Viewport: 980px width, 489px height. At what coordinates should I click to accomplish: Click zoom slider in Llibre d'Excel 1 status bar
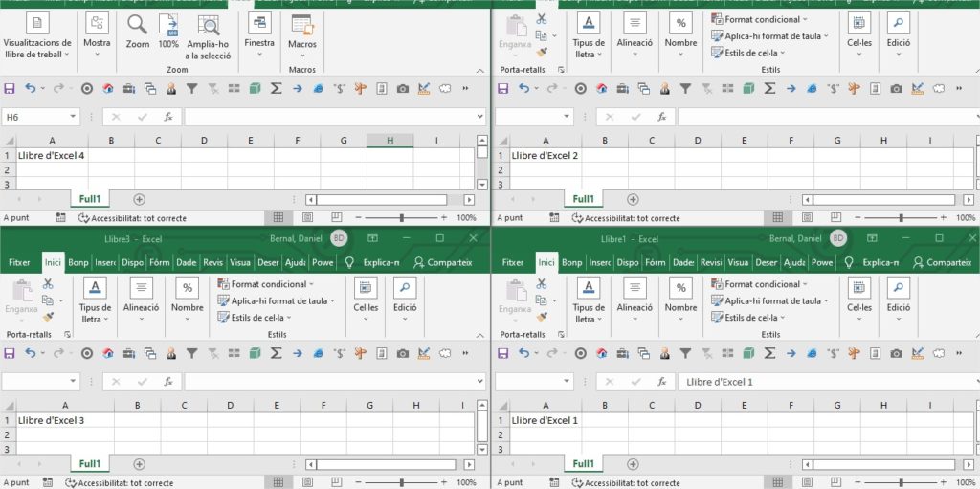(x=901, y=482)
